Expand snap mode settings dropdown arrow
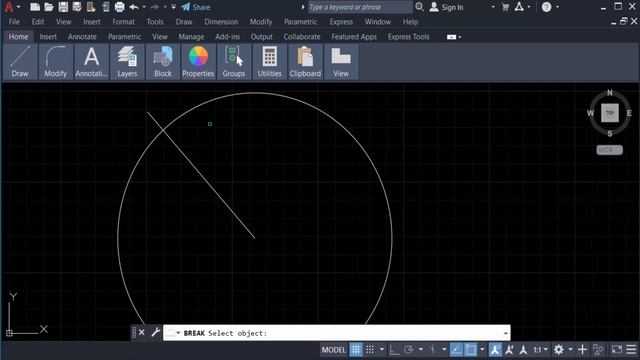Image resolution: width=640 pixels, height=360 pixels. click(x=382, y=350)
